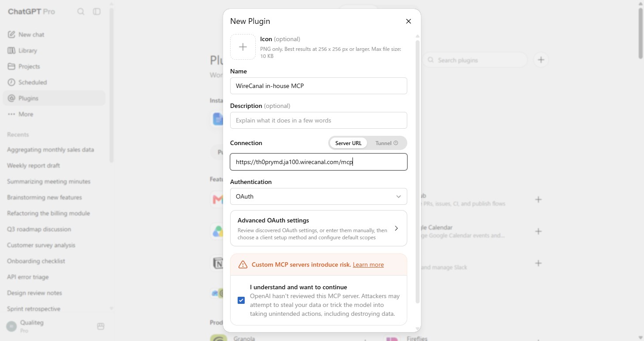Click the warning triangle icon
This screenshot has height=341, width=644.
click(x=243, y=264)
